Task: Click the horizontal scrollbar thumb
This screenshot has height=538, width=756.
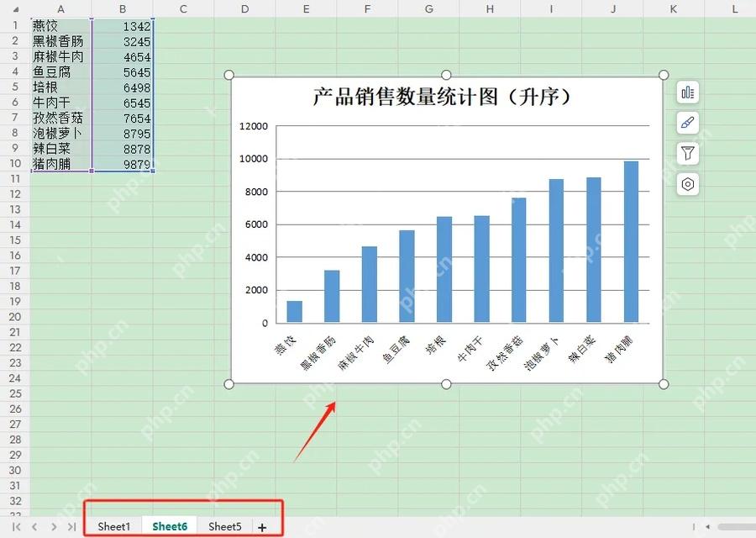Action: pos(737,527)
